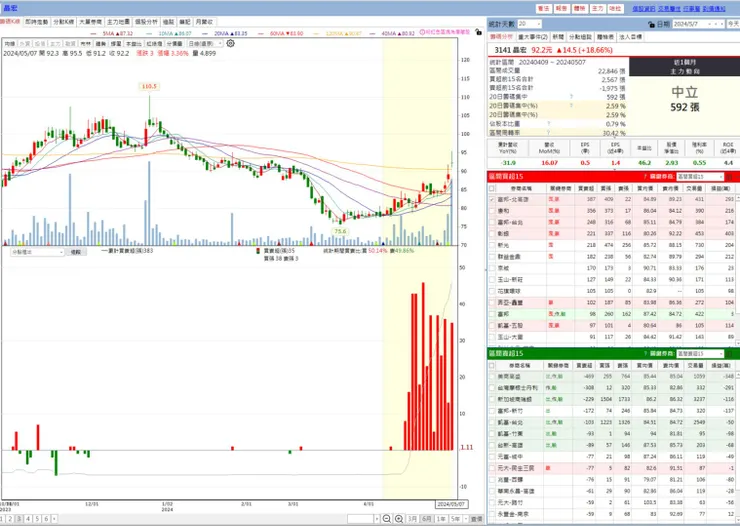The width and height of the screenshot is (740, 526).
Task: Click the 3141 晶宏 stock title
Action: [511, 50]
